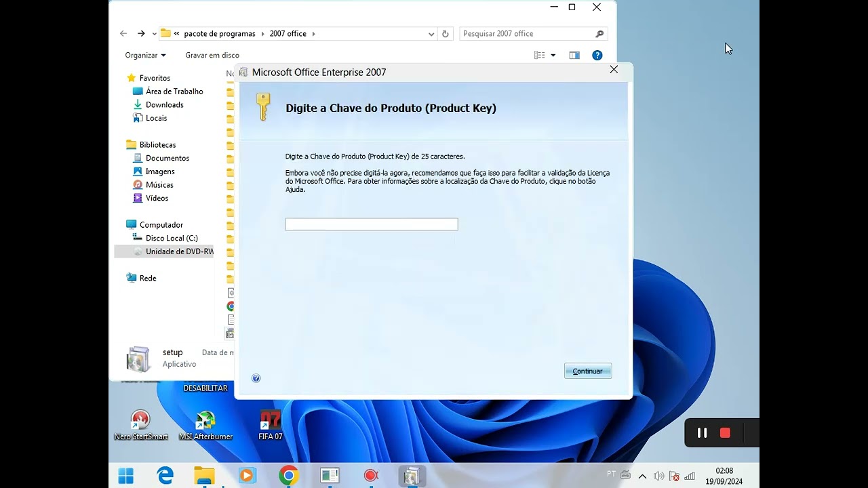868x488 pixels.
Task: Close the Microsoft Office Enterprise 2007 dialog
Action: (x=614, y=70)
